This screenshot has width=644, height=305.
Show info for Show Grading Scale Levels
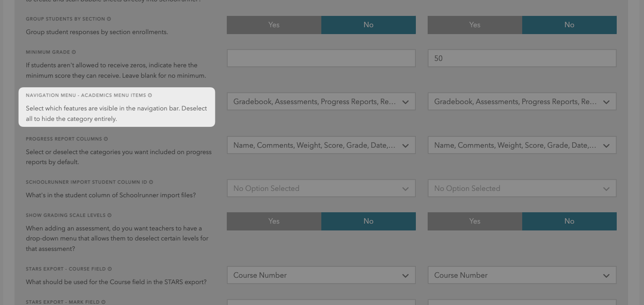tap(110, 215)
